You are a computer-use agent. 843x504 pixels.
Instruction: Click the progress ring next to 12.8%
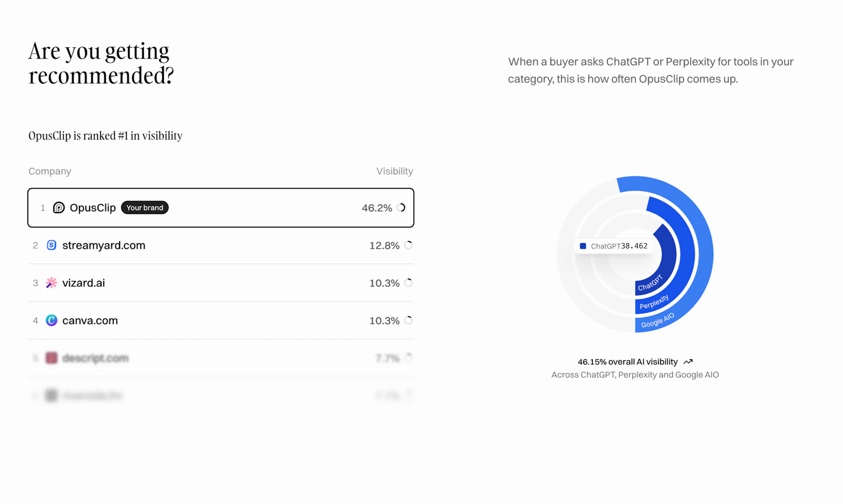(408, 245)
